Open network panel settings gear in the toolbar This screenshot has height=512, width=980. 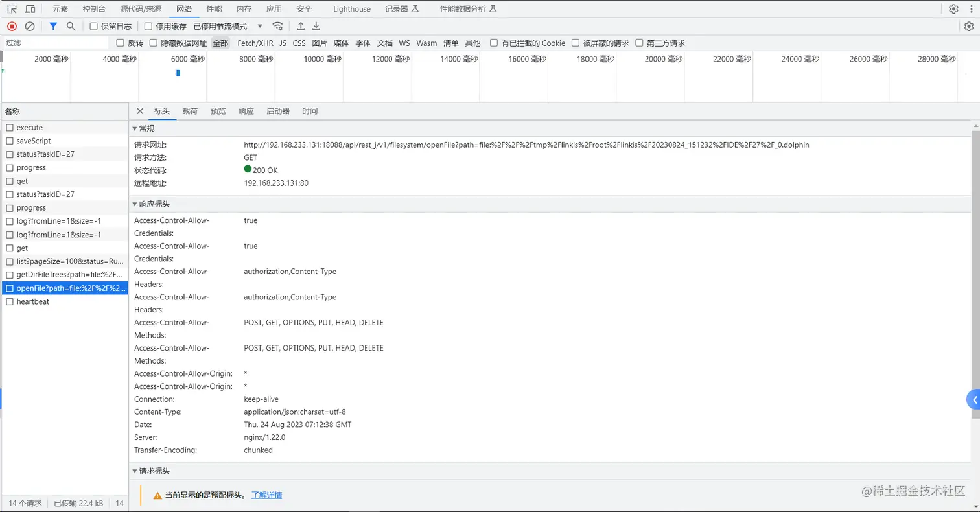pos(969,27)
